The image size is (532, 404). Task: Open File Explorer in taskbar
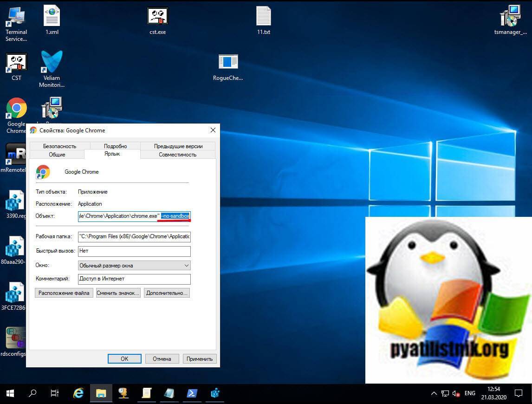coord(101,393)
